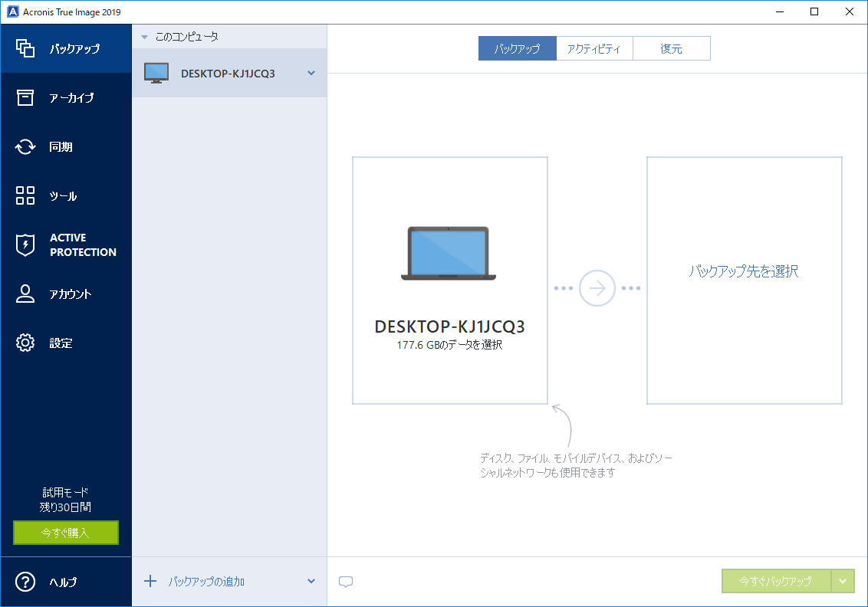Open the アーカイブ section icon
The width and height of the screenshot is (868, 607).
(25, 97)
